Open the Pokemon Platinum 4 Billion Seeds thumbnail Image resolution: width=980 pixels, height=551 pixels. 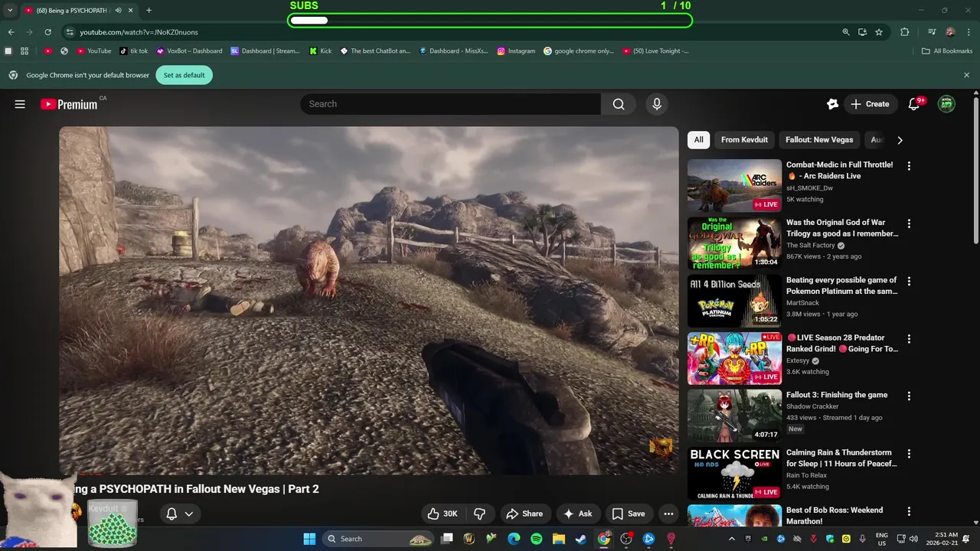coord(734,301)
